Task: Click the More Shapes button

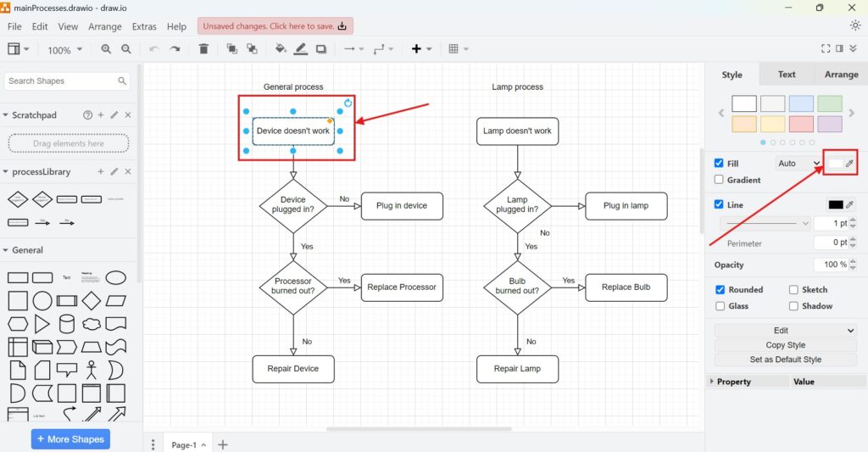Action: pyautogui.click(x=70, y=439)
